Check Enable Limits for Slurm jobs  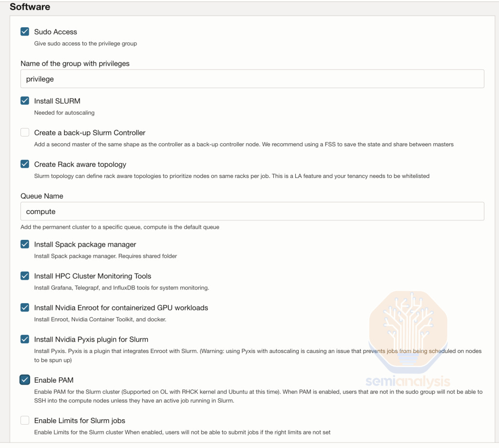tap(25, 420)
